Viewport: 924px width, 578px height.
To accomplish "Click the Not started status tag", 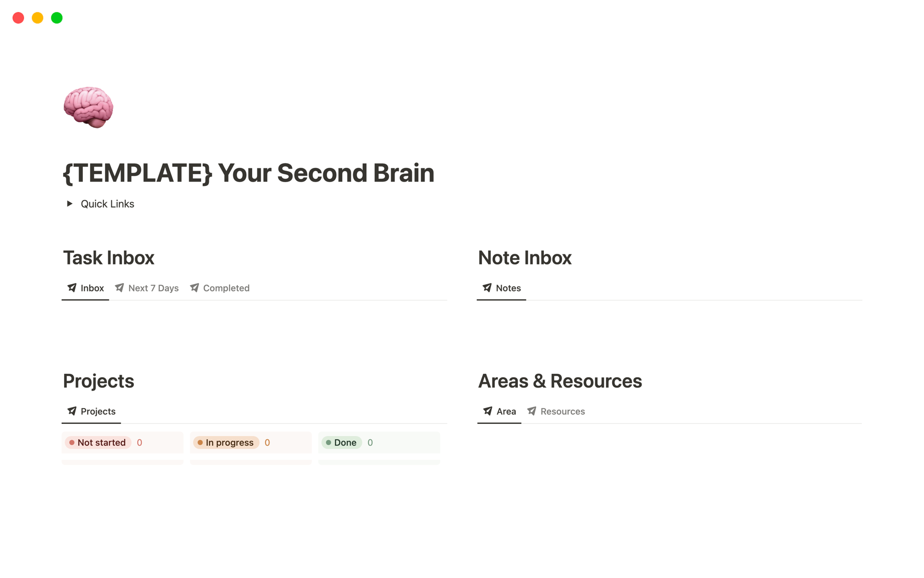I will click(x=98, y=443).
